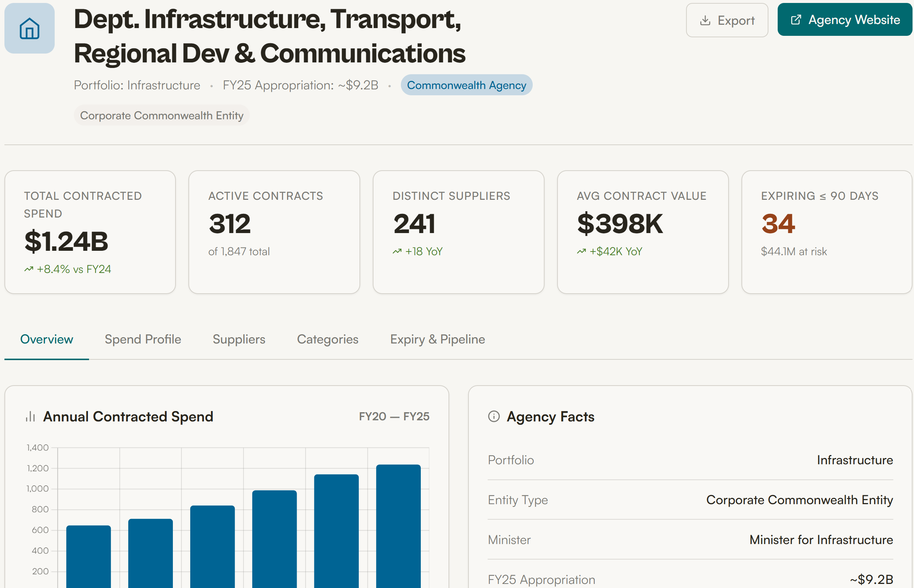Click the info icon beside Agency Facts

pyautogui.click(x=494, y=416)
